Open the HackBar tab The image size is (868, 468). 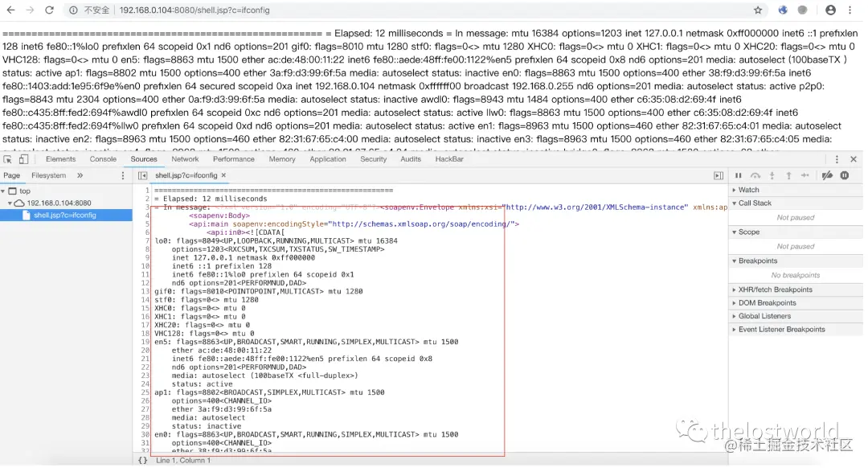point(449,159)
